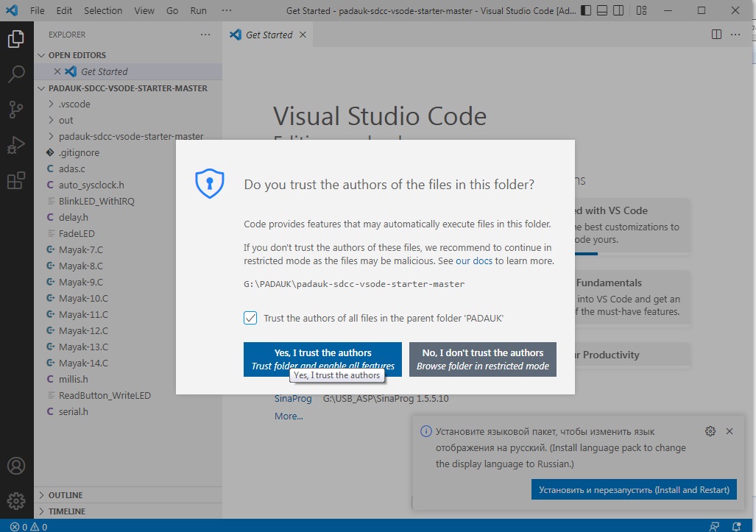
Task: Open notification settings gear icon
Action: [710, 431]
